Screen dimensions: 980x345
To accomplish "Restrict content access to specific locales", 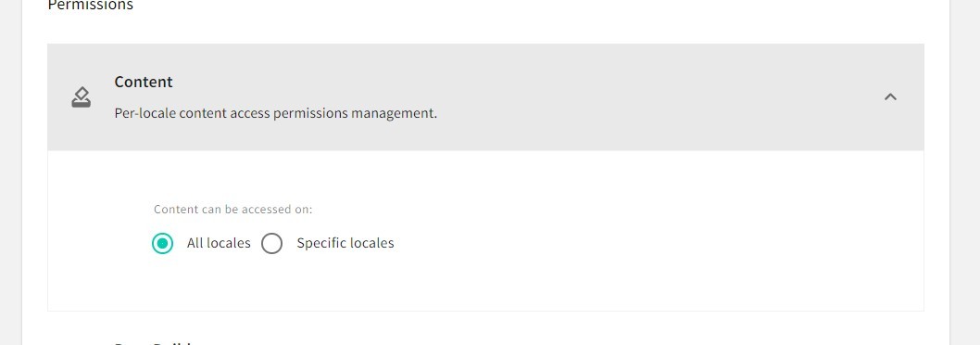I will 272,243.
